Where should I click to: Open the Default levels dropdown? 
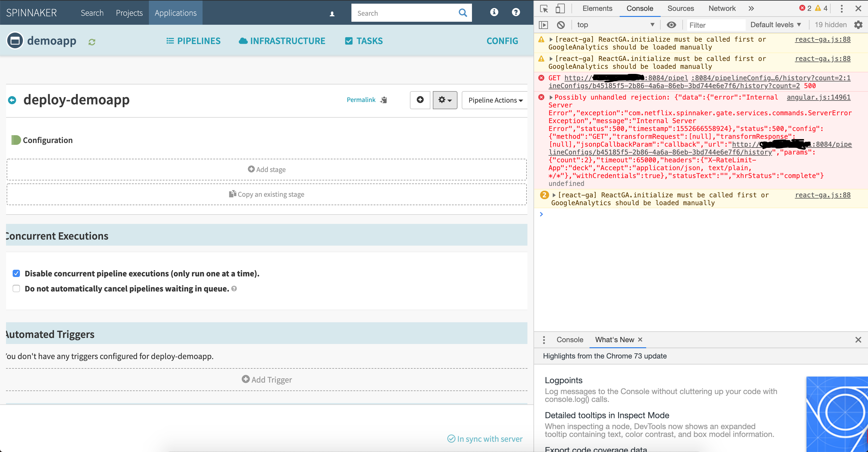pyautogui.click(x=775, y=24)
